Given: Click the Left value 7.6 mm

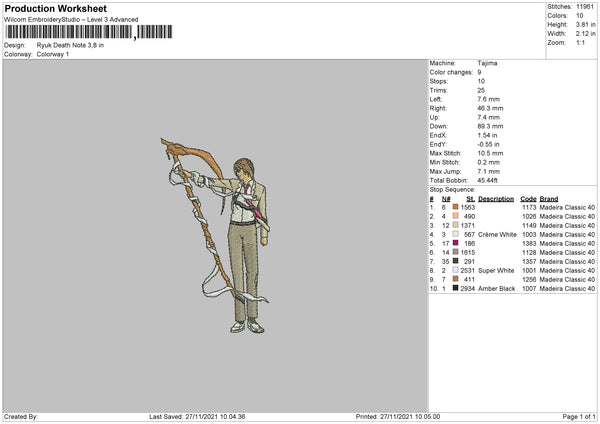Looking at the screenshot, I should 488,99.
